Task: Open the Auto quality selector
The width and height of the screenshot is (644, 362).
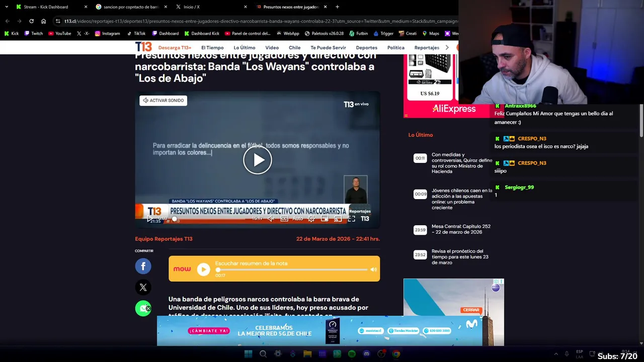Action: (298, 219)
